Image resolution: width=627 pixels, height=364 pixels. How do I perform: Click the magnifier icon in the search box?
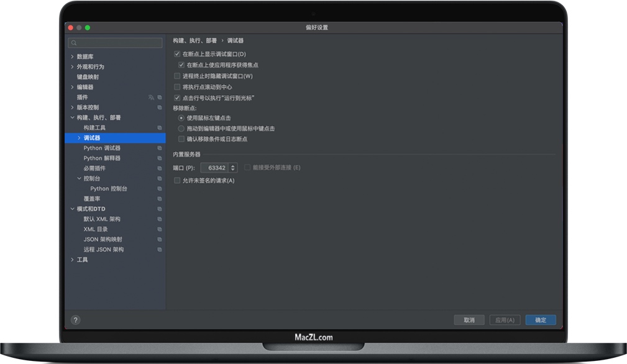[x=74, y=42]
